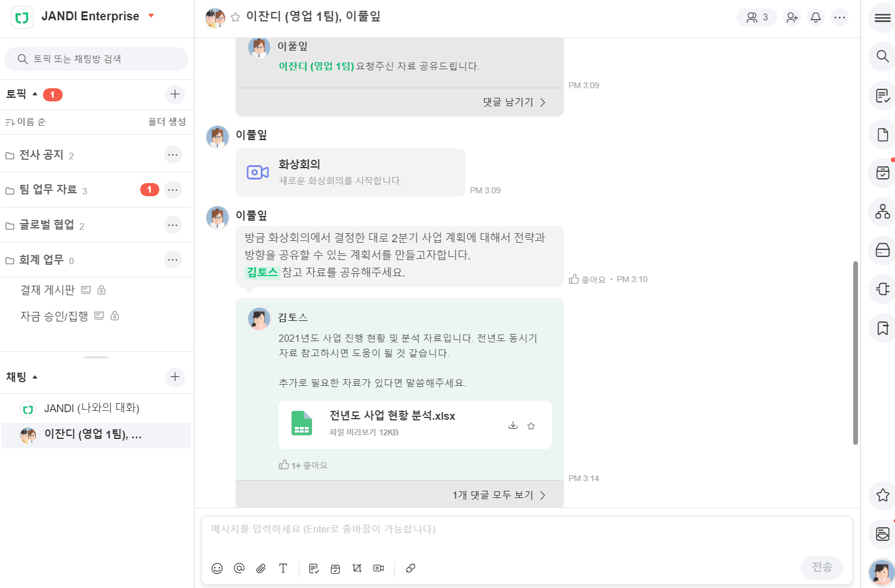This screenshot has width=895, height=588.
Task: Download 전년도 사업 현황 분석.xlsx file
Action: point(513,425)
